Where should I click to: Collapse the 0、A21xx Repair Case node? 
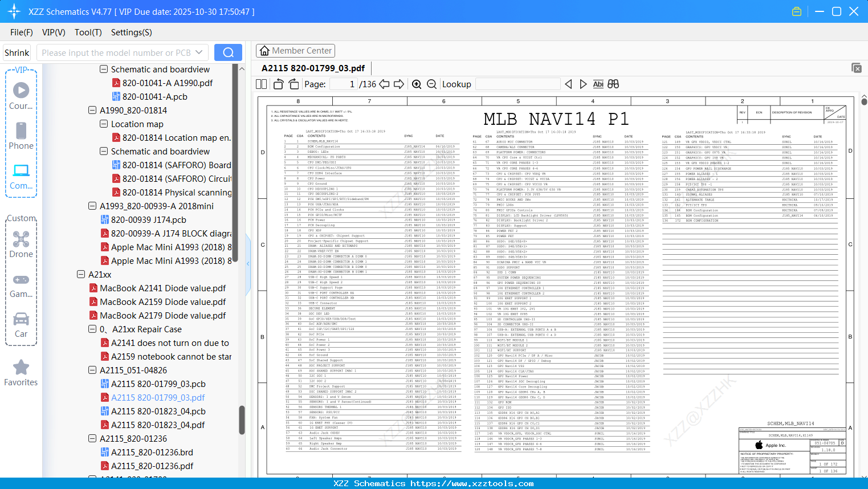click(x=92, y=329)
